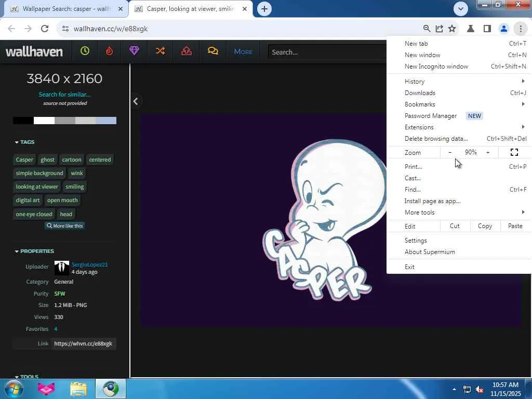This screenshot has width=532, height=399.
Task: Select the light blue color swatch
Action: 106,121
